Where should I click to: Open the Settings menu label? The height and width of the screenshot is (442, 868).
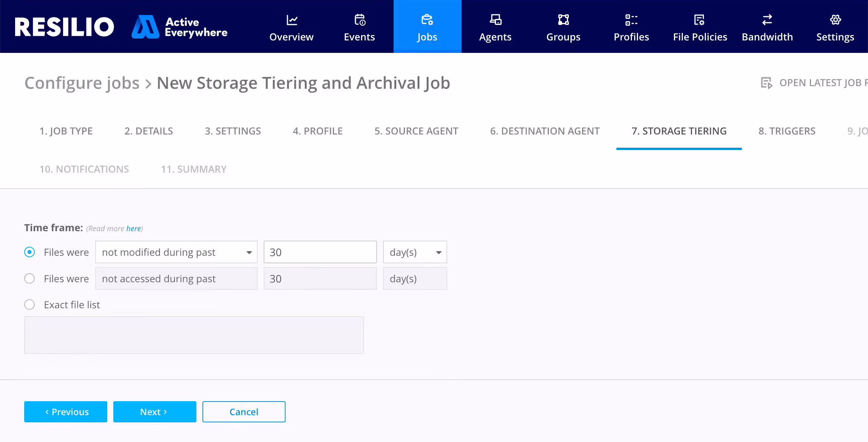[835, 37]
